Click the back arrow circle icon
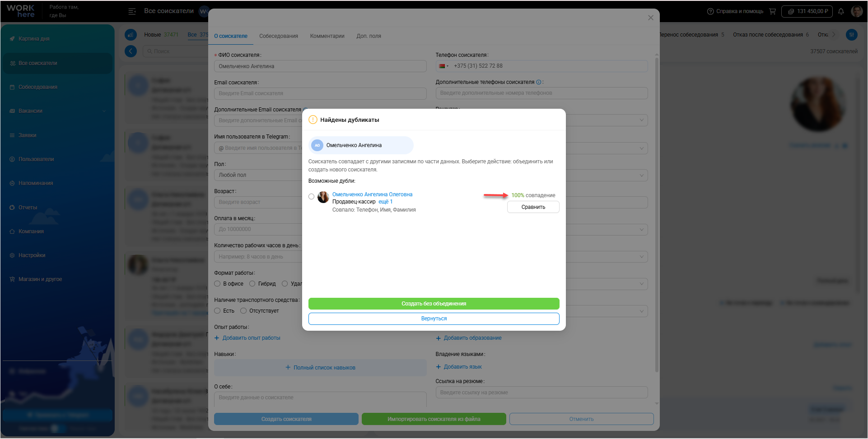The width and height of the screenshot is (868, 439). (131, 51)
